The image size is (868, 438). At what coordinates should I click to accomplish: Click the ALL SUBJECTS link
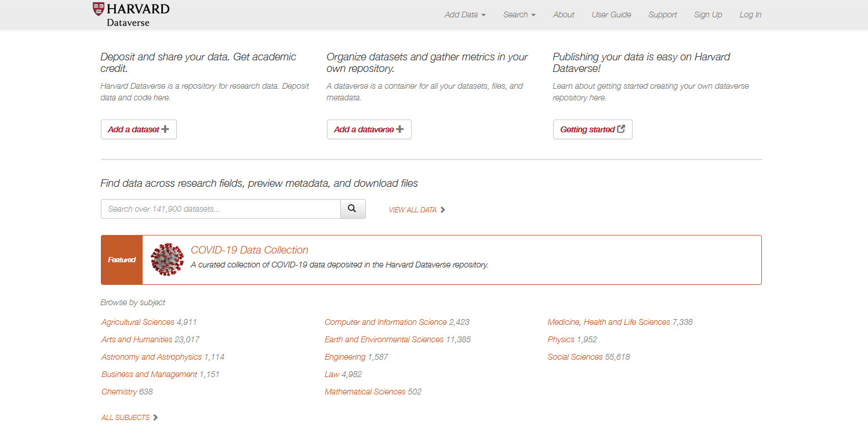tap(130, 418)
